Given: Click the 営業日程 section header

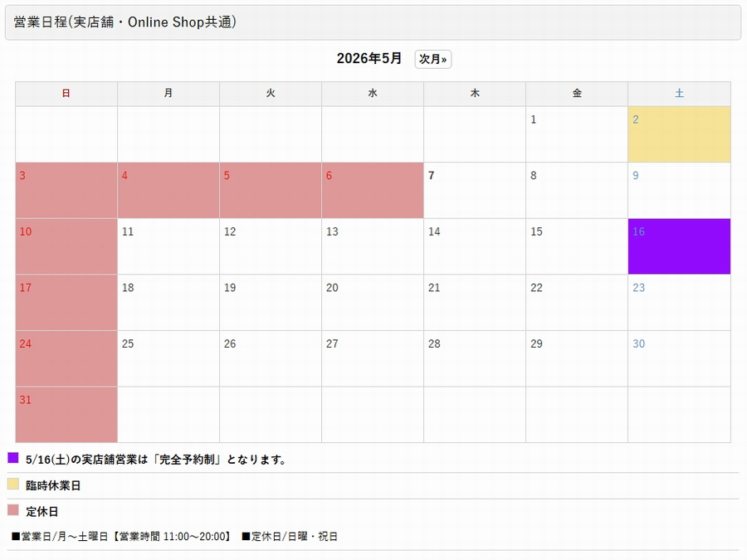Looking at the screenshot, I should (373, 22).
